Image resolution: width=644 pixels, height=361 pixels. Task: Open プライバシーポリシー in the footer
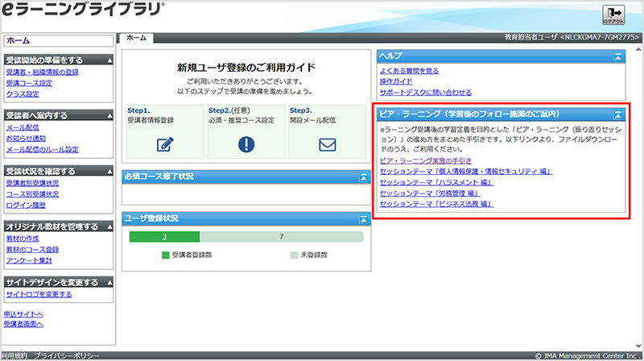tap(67, 355)
